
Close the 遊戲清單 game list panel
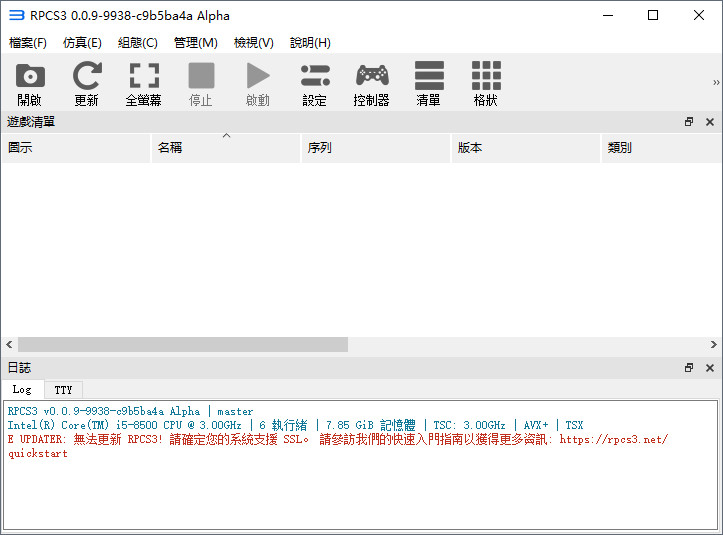point(710,122)
